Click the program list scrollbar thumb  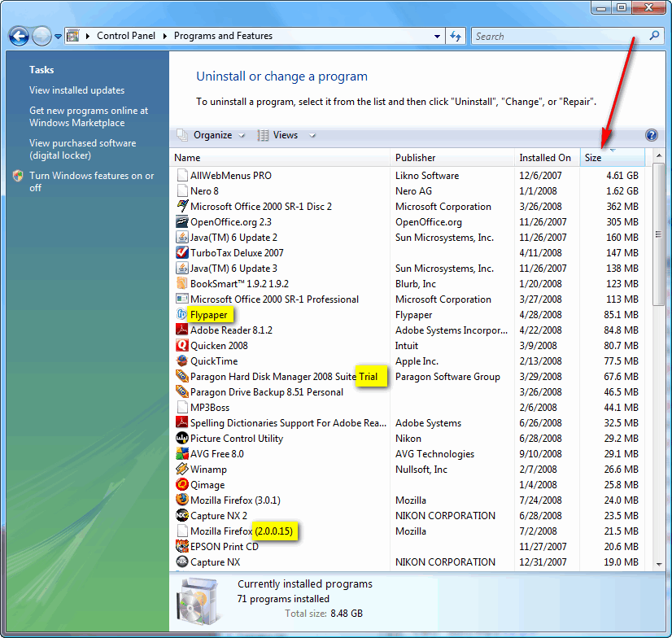[659, 234]
